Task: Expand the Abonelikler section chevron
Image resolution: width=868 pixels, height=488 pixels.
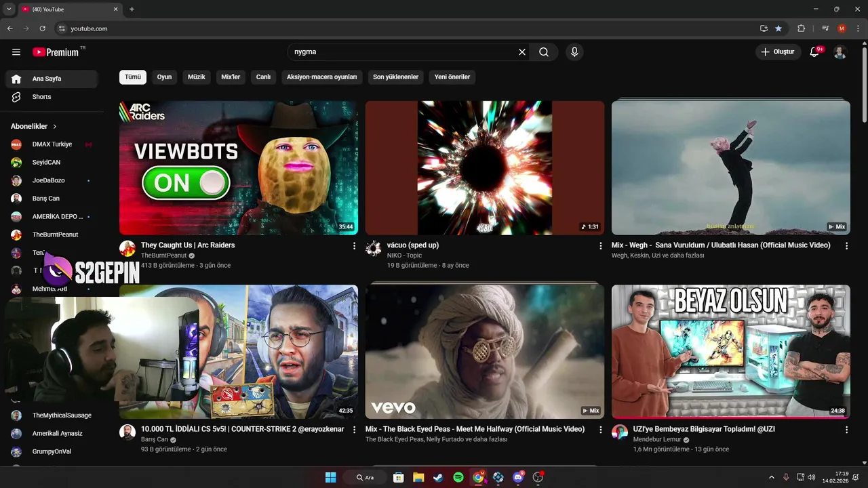Action: [55, 127]
